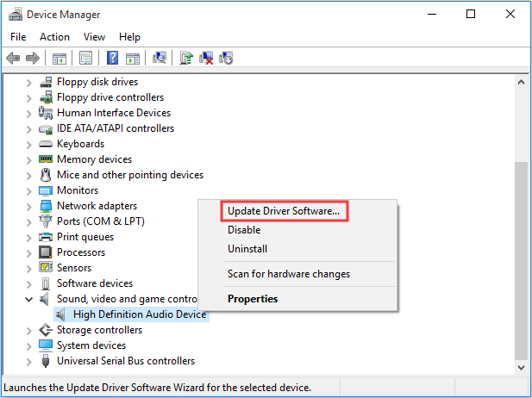Image resolution: width=532 pixels, height=398 pixels.
Task: Expand the Keyboards node
Action: tap(29, 145)
